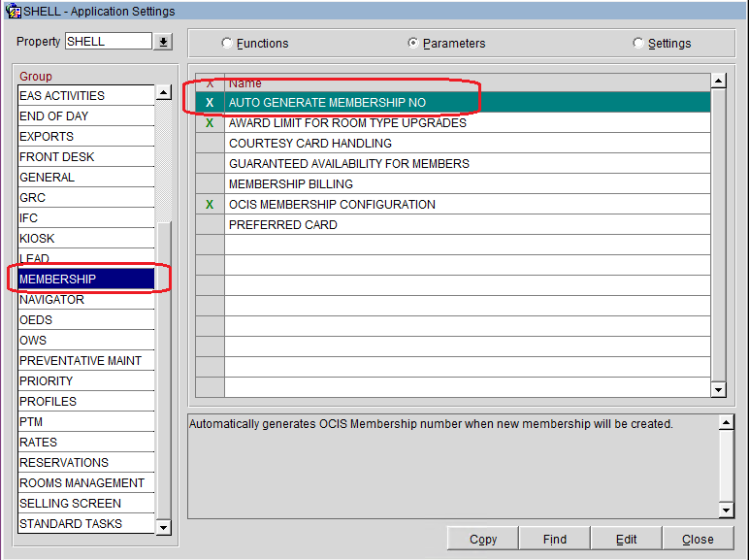The image size is (749, 560).
Task: Click the description box scroll down arrow
Action: pos(726,510)
